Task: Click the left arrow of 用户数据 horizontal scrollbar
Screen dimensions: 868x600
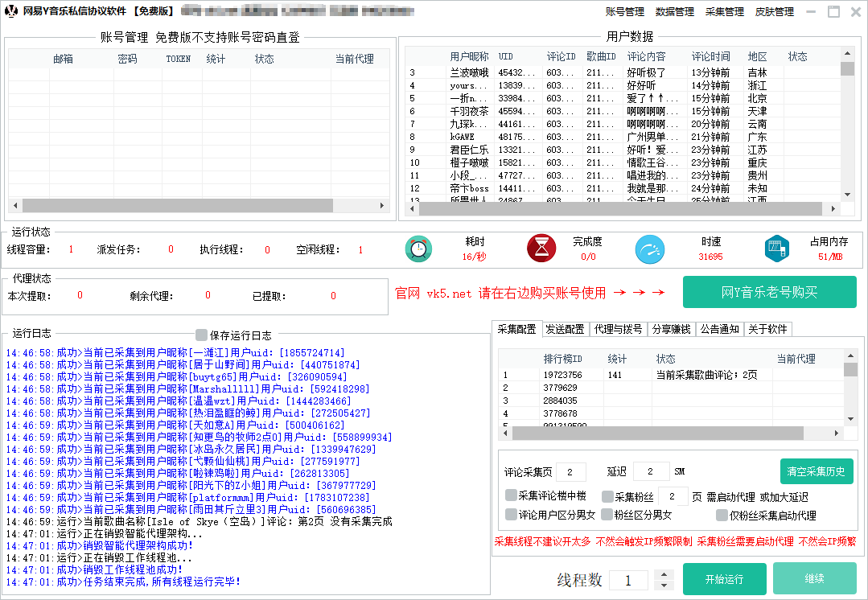Action: click(x=412, y=208)
